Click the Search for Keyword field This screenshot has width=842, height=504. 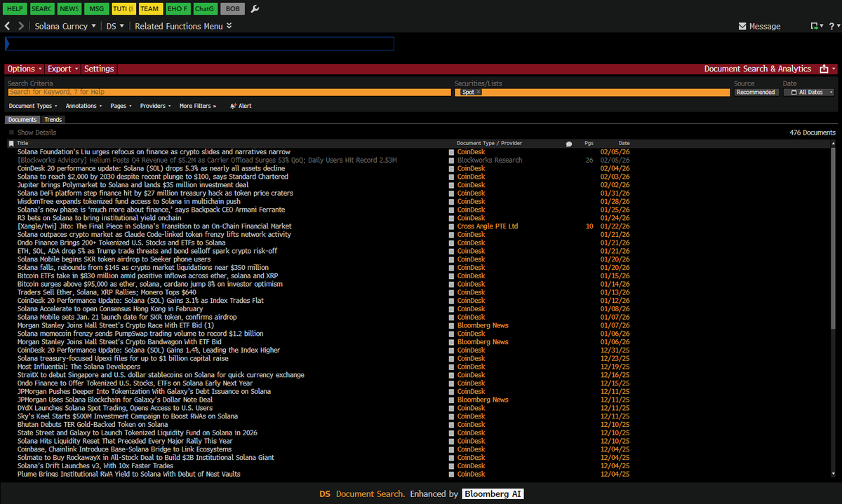click(229, 93)
